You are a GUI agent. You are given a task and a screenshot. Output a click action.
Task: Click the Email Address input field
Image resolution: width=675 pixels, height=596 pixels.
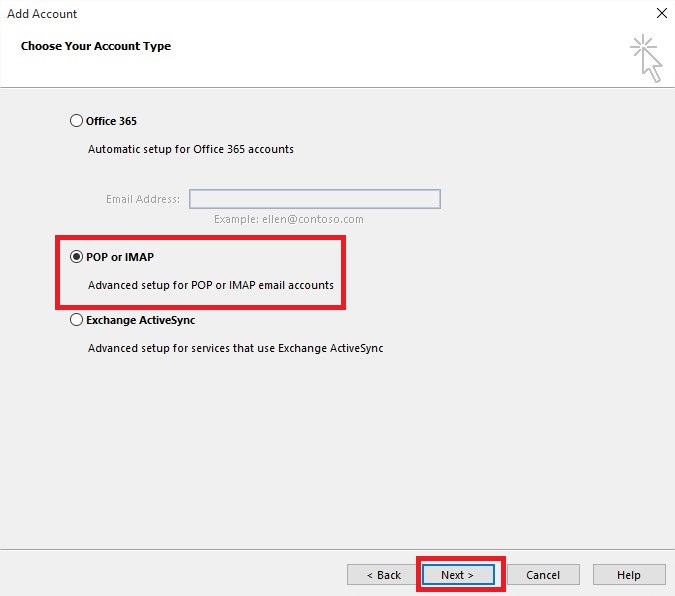click(314, 199)
